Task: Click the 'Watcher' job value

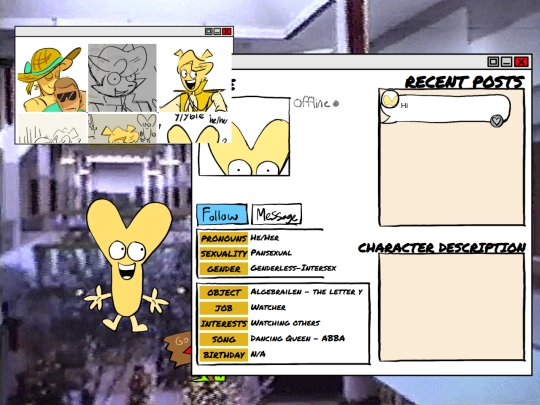Action: [x=268, y=307]
